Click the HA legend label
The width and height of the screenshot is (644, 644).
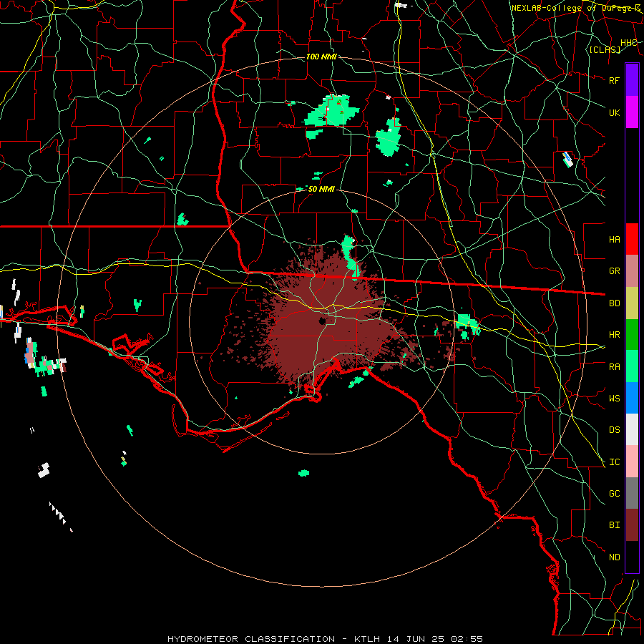[x=615, y=240]
